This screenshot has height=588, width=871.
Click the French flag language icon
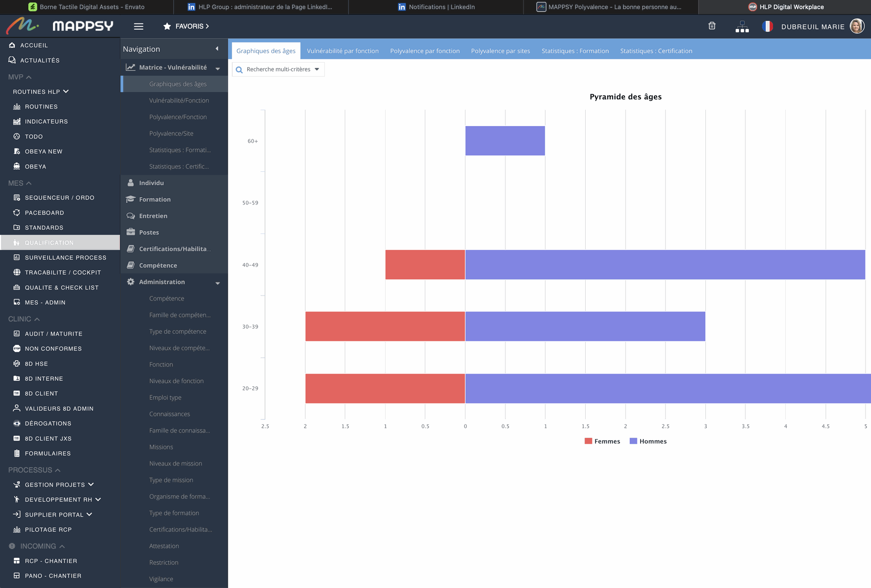pos(767,26)
